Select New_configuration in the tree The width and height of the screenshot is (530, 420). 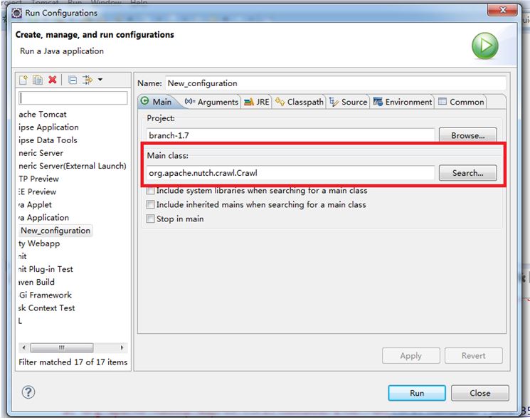55,231
